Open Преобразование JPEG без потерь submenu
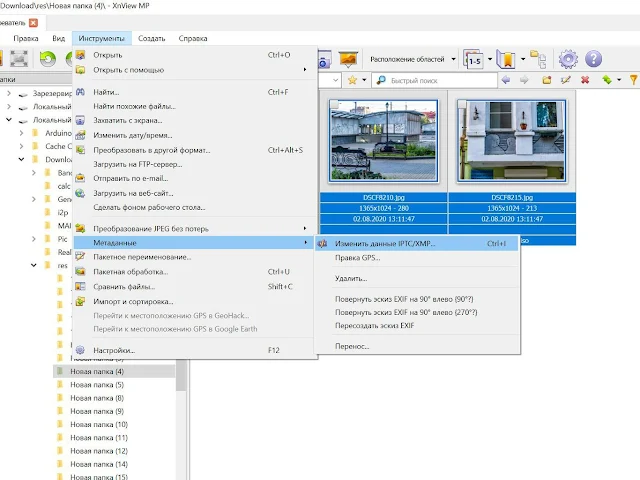 click(x=195, y=229)
